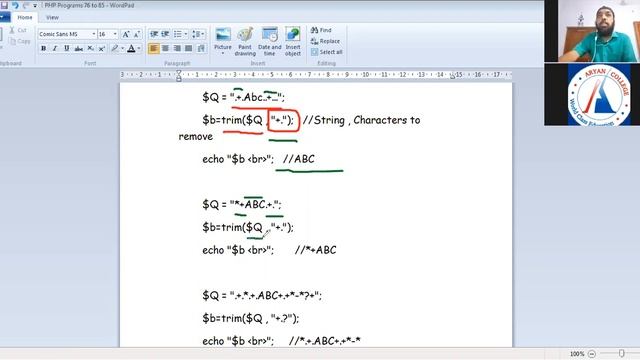Click the comment '//String , Characters to'
Image resolution: width=640 pixels, height=360 pixels.
click(361, 120)
